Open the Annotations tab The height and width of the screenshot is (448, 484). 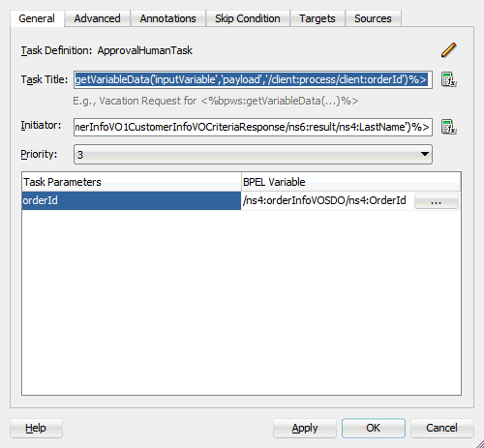click(167, 18)
